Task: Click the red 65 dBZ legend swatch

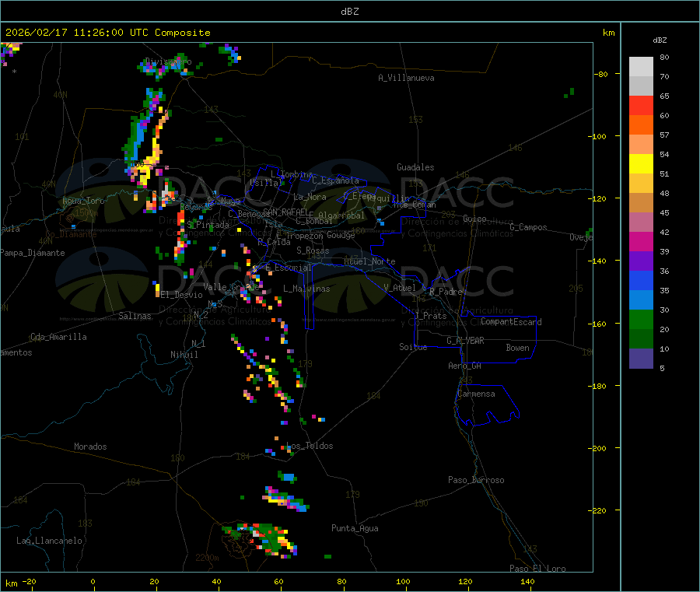Action: (641, 105)
